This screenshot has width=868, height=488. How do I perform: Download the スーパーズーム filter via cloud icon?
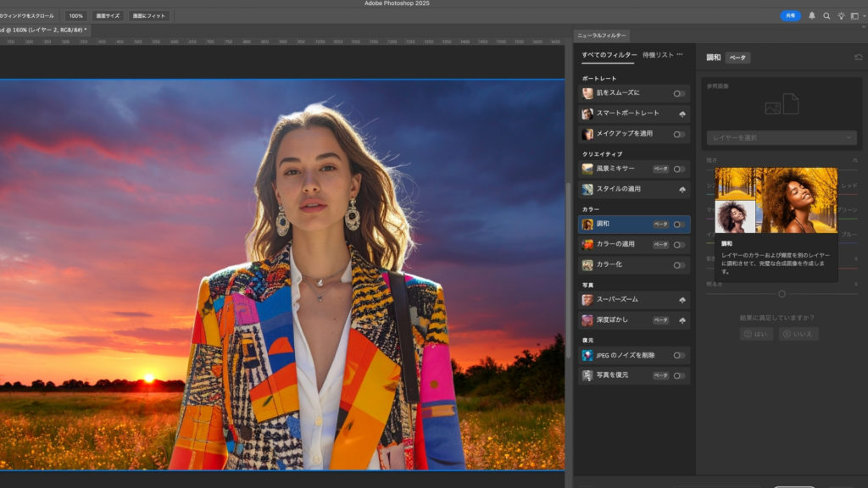click(682, 300)
